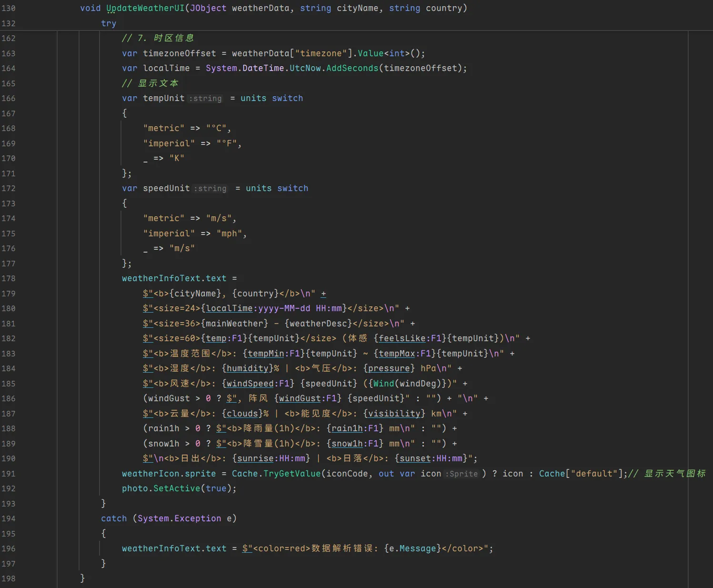Click the :Sprite inlay hint after icon
The width and height of the screenshot is (713, 588).
click(462, 474)
